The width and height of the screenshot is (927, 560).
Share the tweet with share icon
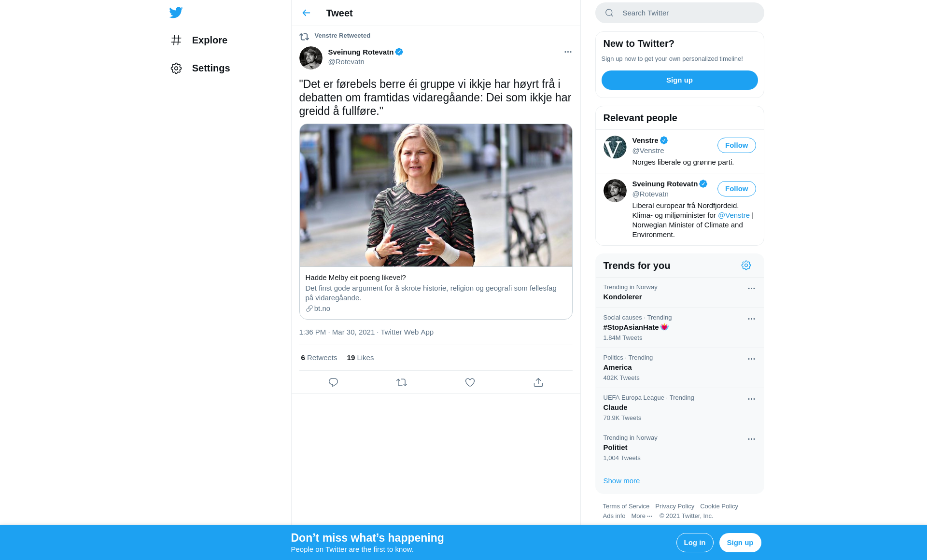[538, 382]
